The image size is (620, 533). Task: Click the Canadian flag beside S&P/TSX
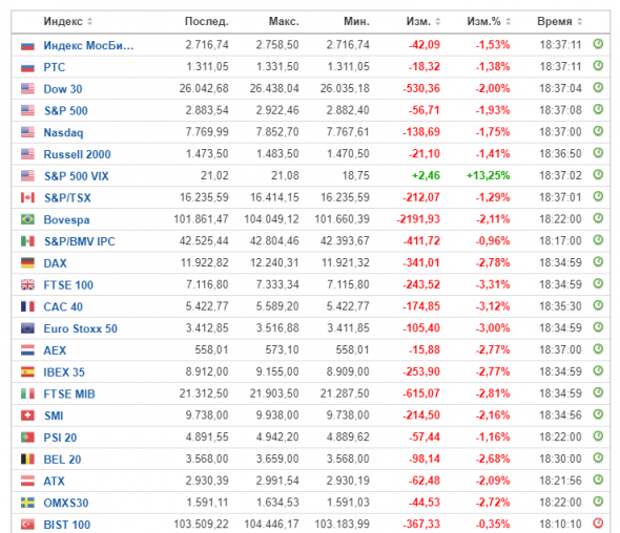point(28,197)
